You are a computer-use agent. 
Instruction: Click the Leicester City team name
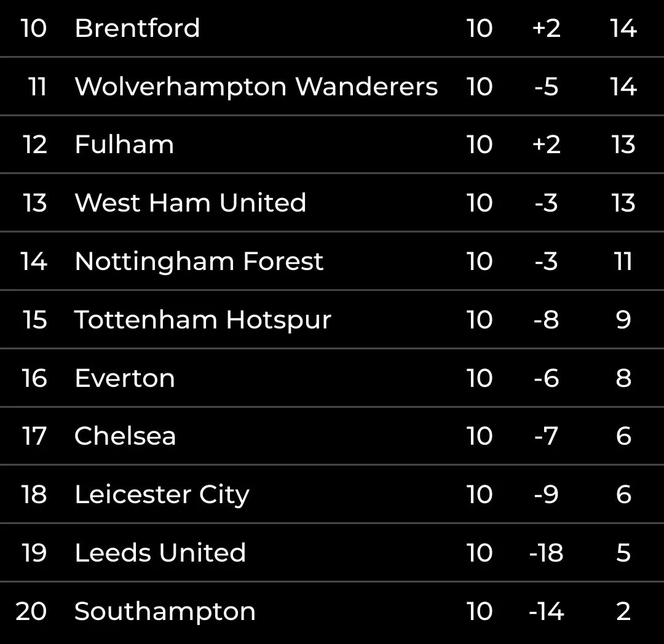[x=162, y=495]
